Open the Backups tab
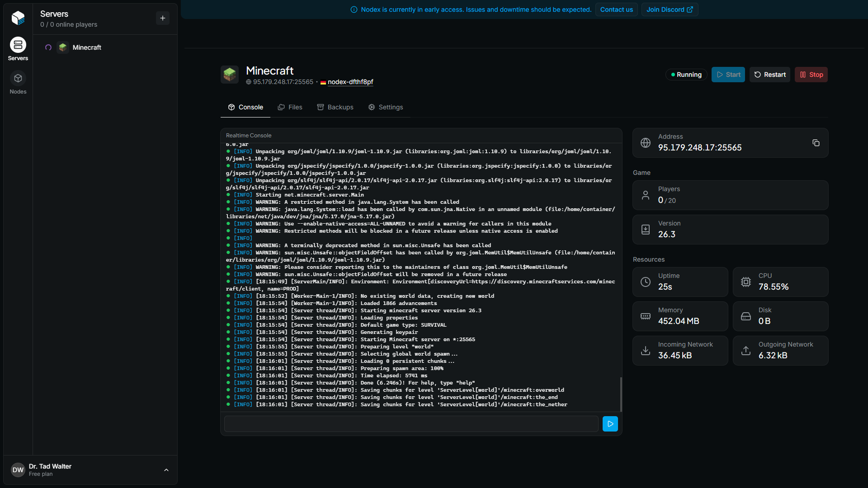 tap(335, 107)
